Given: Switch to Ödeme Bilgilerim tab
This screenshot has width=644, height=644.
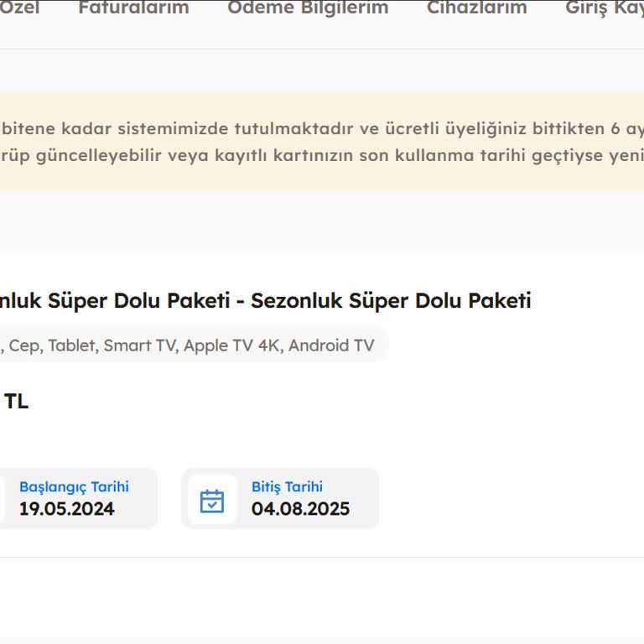Looking at the screenshot, I should (308, 8).
